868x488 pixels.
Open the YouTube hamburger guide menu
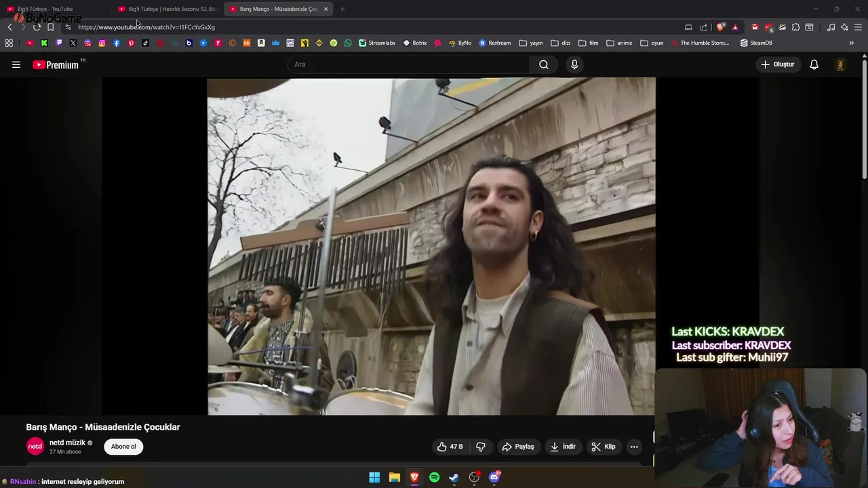(16, 64)
